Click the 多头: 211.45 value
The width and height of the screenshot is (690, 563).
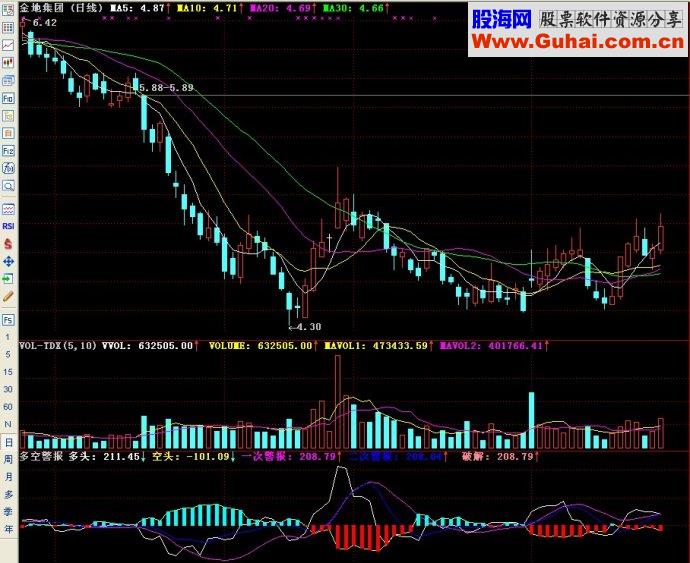coord(104,456)
